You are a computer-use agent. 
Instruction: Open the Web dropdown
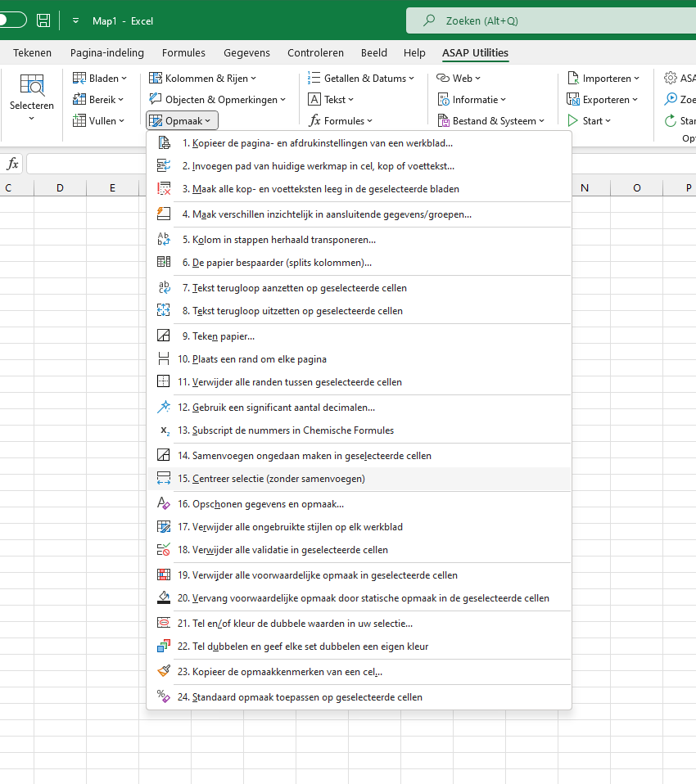[459, 79]
